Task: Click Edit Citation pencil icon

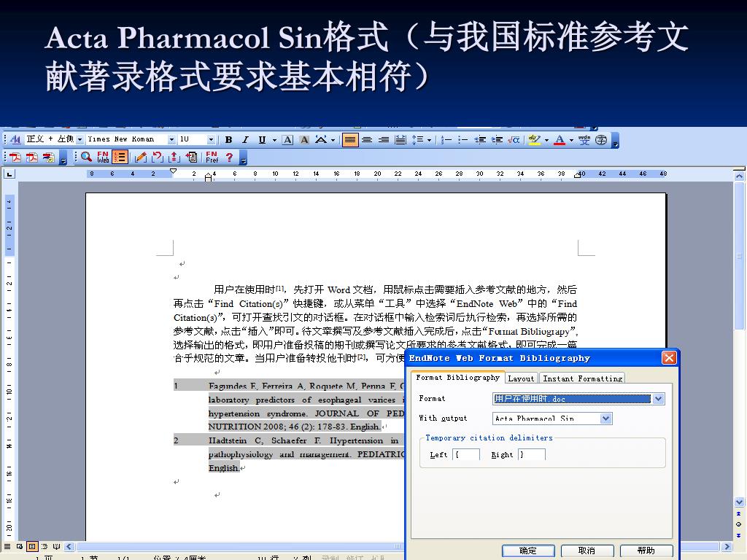Action: click(141, 157)
